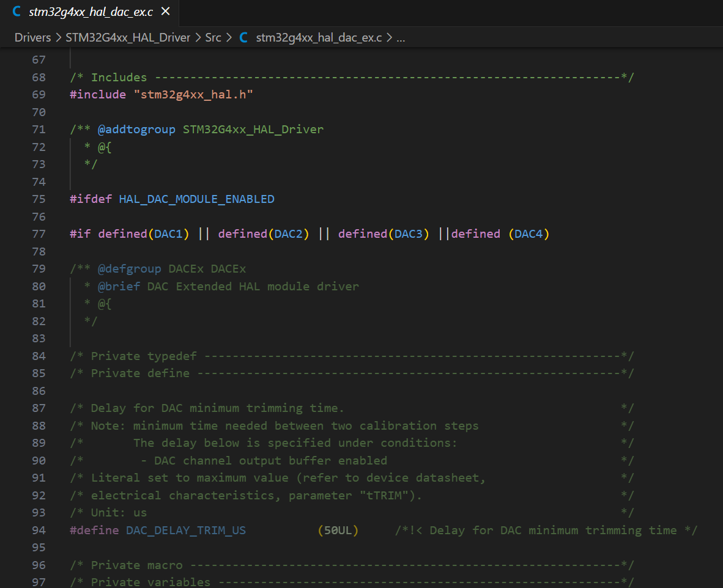
Task: Click the HAL_DAC_MODULE_ENABLED macro name
Action: tap(196, 199)
